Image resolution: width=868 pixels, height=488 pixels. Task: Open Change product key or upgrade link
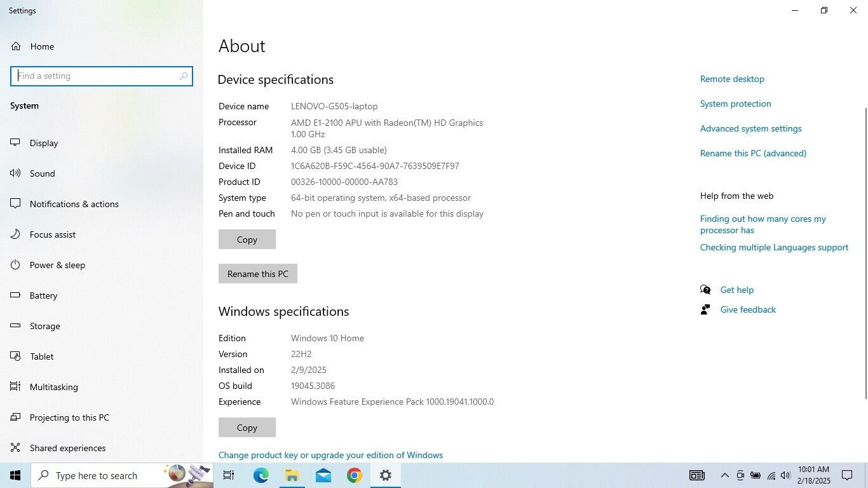click(330, 455)
